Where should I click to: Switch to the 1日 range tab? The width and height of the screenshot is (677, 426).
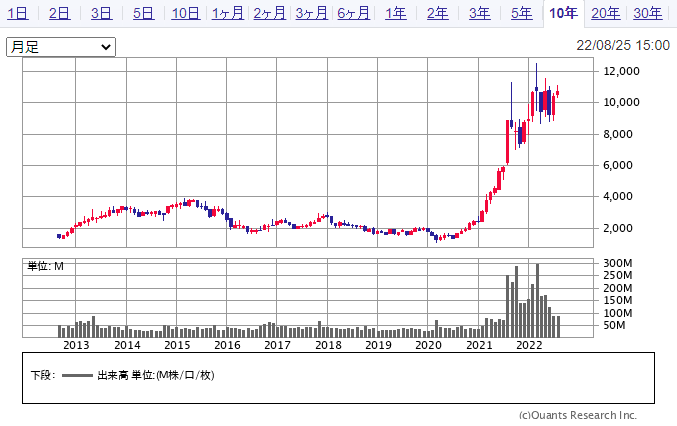(18, 13)
